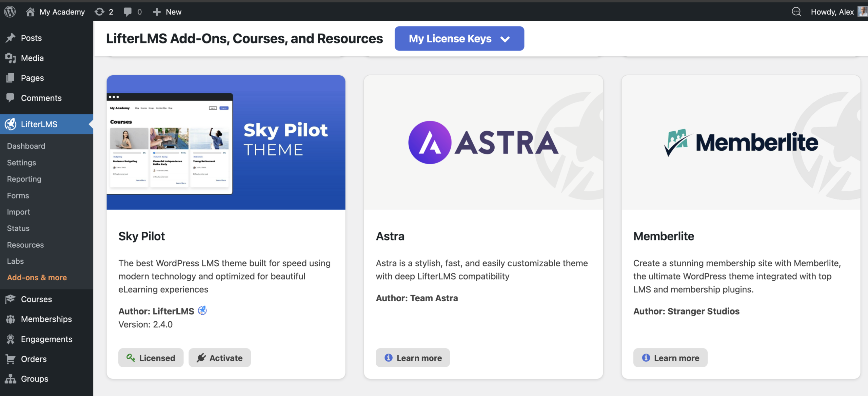Click the Orders cart icon
Viewport: 868px width, 396px height.
[11, 359]
